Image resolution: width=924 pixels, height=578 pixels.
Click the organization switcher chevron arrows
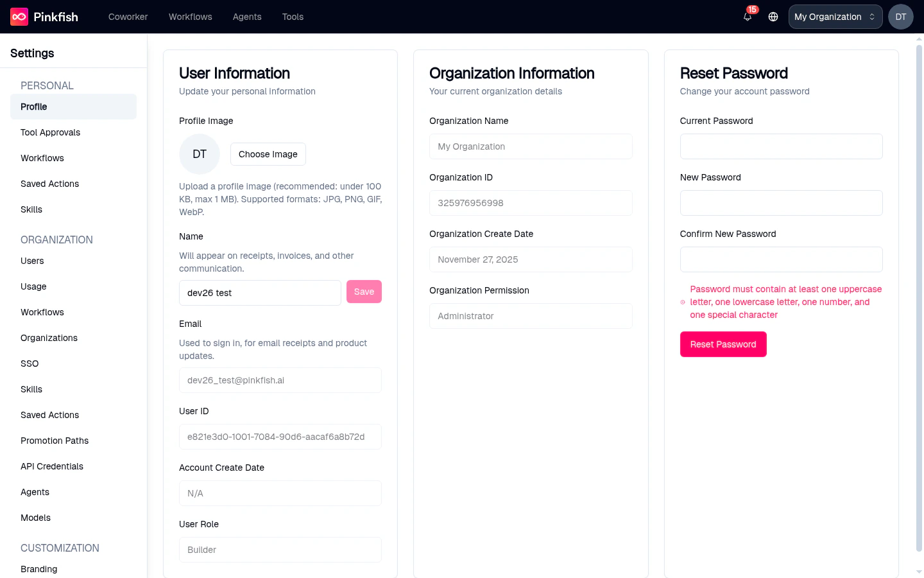pos(871,16)
